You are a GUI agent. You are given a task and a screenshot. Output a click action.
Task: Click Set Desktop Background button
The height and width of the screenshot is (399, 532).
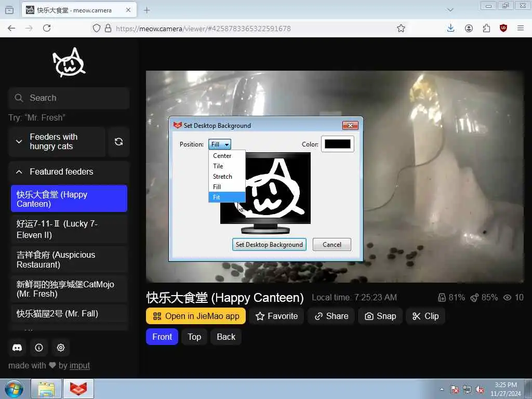(269, 245)
